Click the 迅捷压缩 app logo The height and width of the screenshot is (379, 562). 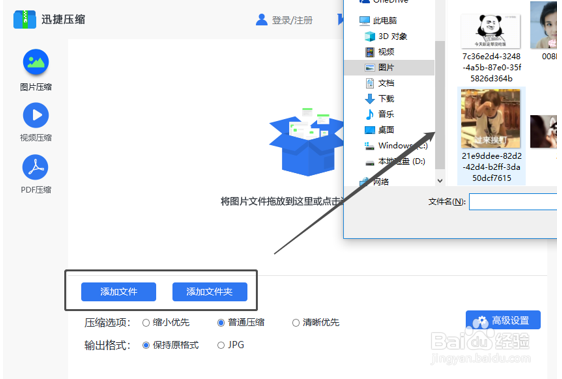click(25, 19)
